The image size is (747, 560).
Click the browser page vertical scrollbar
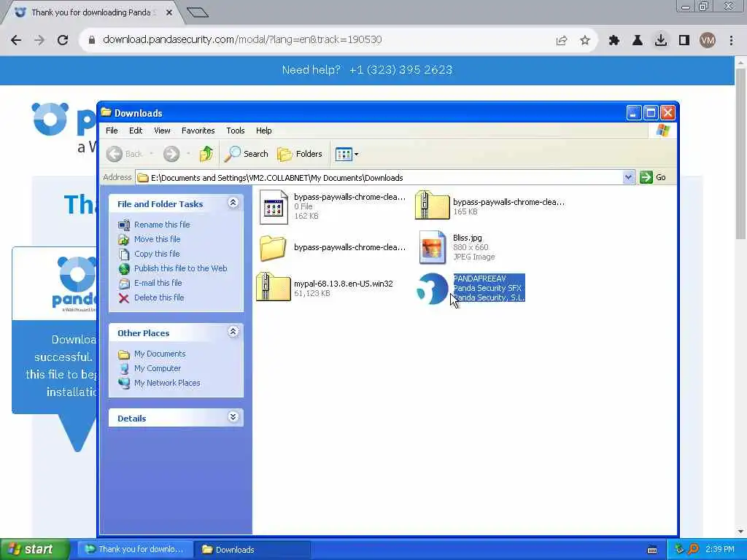click(x=740, y=152)
